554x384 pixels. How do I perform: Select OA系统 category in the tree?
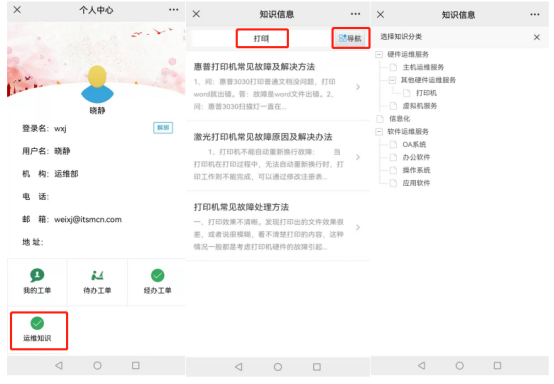[x=414, y=144]
